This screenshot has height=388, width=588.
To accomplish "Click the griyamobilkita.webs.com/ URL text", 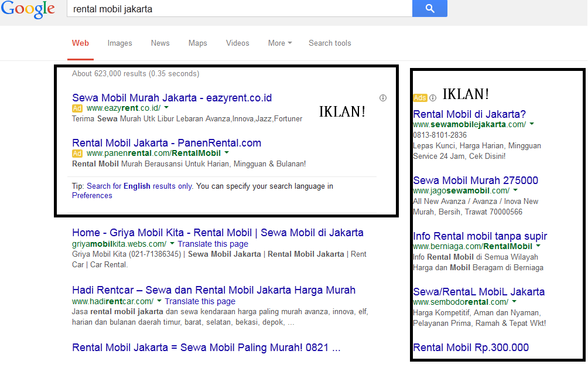I will coord(119,244).
